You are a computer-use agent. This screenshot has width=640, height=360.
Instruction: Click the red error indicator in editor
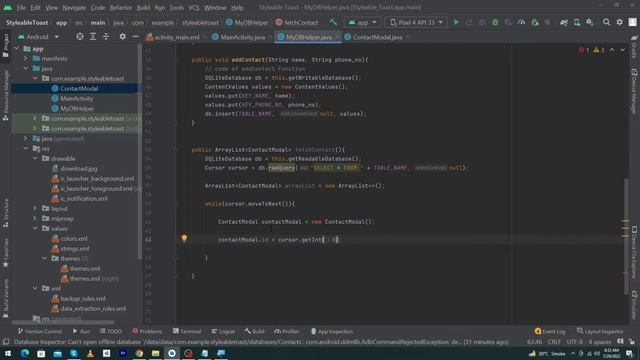tap(584, 50)
